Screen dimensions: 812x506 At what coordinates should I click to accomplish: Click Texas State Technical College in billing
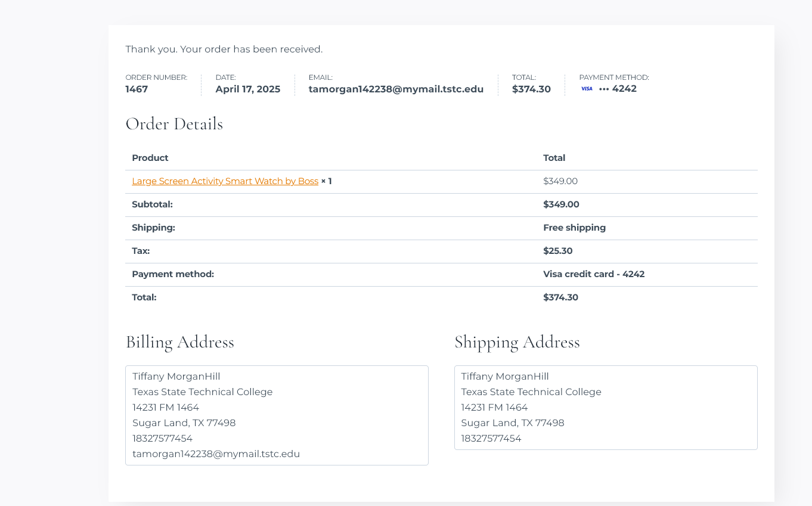click(203, 392)
